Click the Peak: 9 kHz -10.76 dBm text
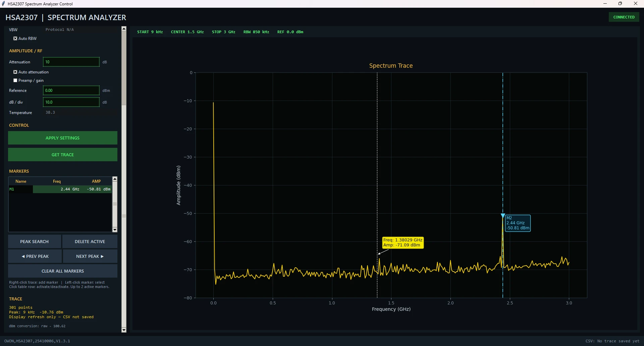The width and height of the screenshot is (644, 346). pos(36,312)
